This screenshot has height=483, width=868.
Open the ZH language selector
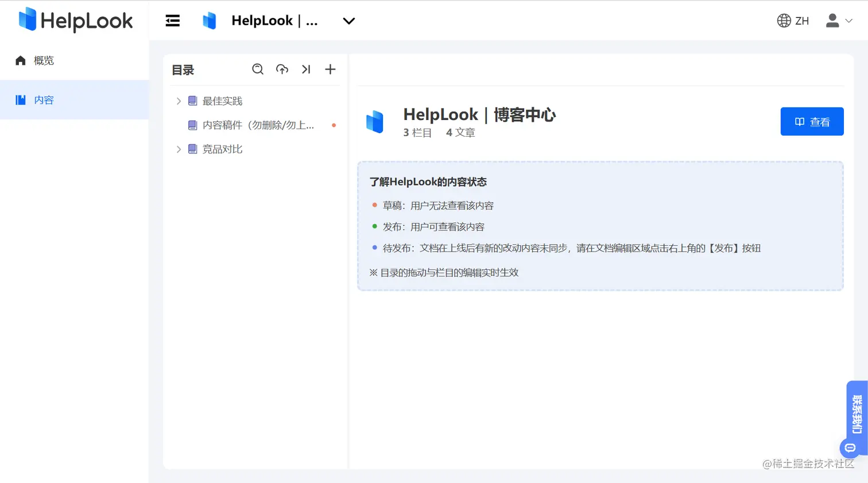click(x=793, y=21)
